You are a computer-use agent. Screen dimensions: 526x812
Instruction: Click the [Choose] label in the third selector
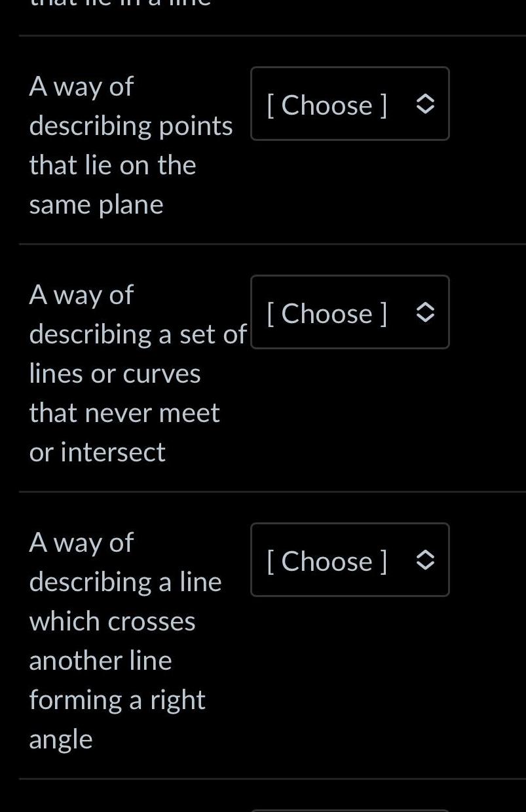click(x=326, y=560)
